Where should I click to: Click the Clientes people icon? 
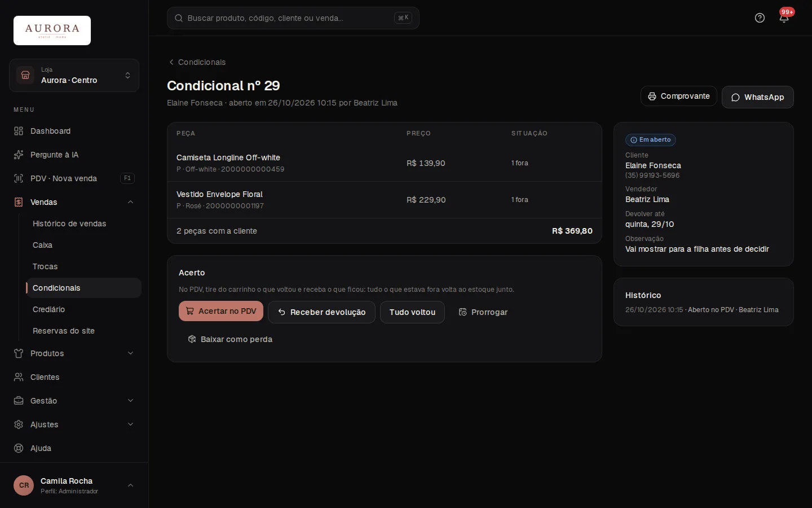[x=19, y=377]
